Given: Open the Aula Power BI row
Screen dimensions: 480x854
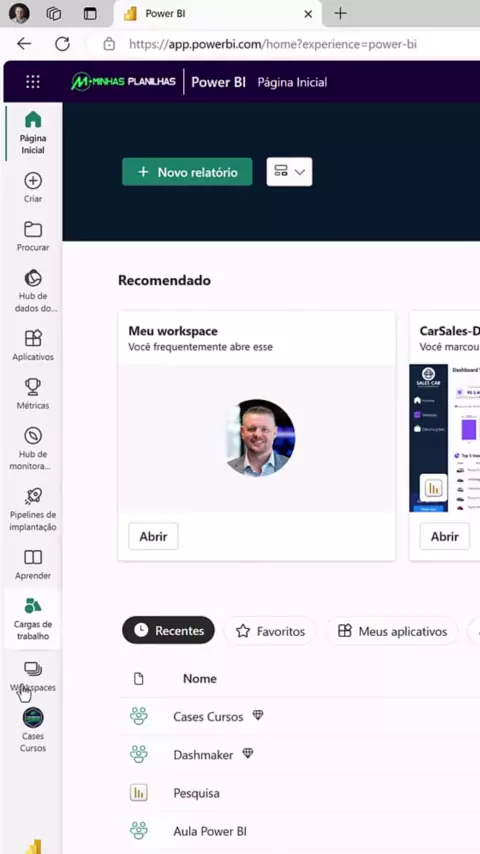Looking at the screenshot, I should [x=300, y=831].
